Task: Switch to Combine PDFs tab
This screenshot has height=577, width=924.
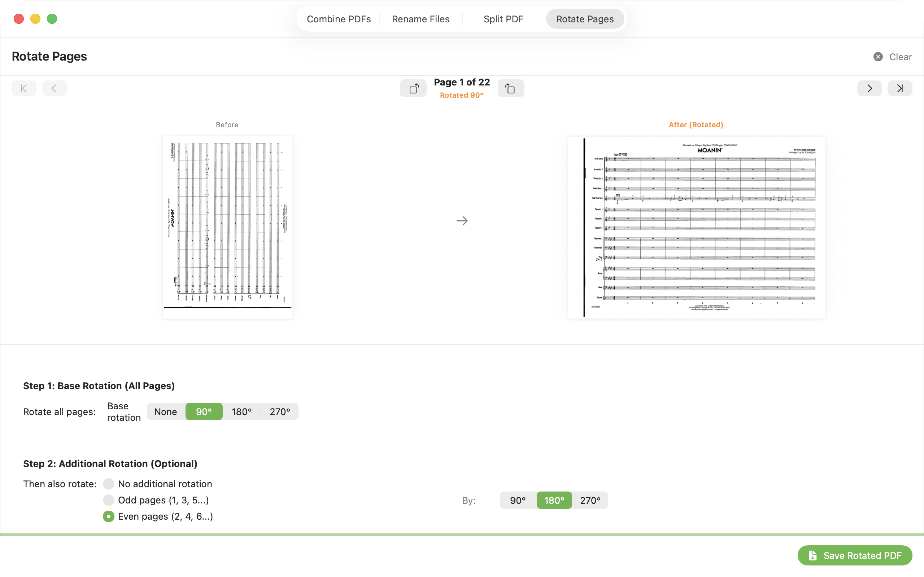Action: [339, 19]
